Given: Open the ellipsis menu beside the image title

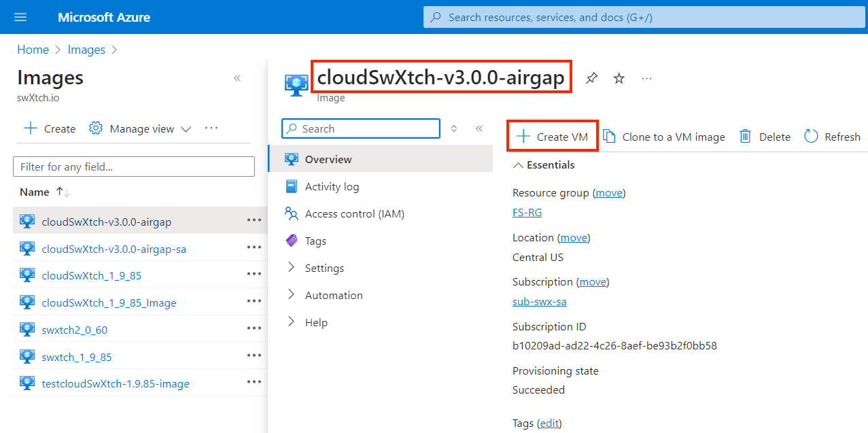Looking at the screenshot, I should (x=646, y=78).
